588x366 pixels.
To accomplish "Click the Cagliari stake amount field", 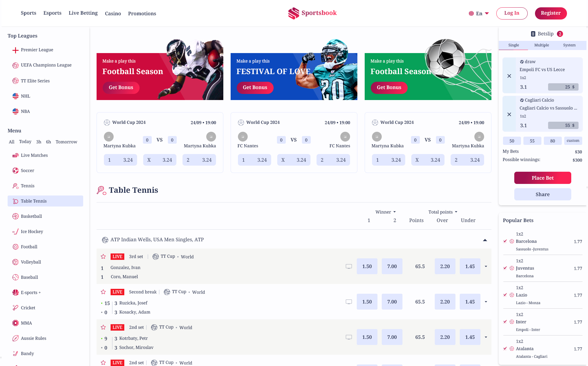I will click(x=563, y=125).
